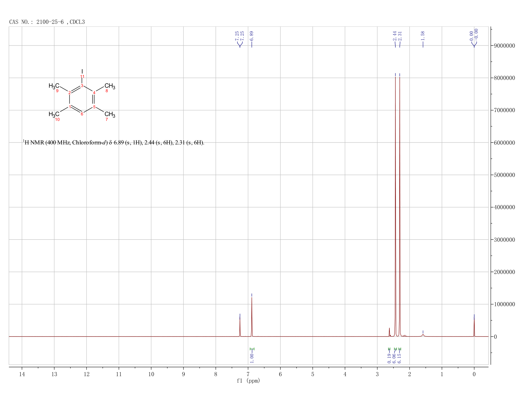Click the small impurity peak near 2.6 ppm
532x411 pixels.
coord(389,332)
